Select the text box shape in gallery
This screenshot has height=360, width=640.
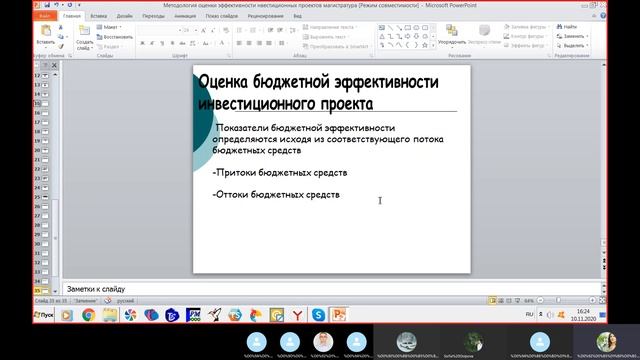[382, 28]
